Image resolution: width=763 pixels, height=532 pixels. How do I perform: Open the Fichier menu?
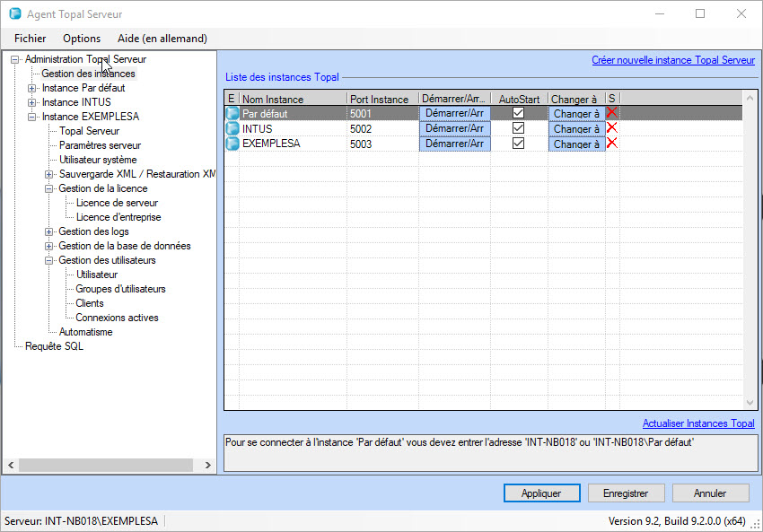31,39
